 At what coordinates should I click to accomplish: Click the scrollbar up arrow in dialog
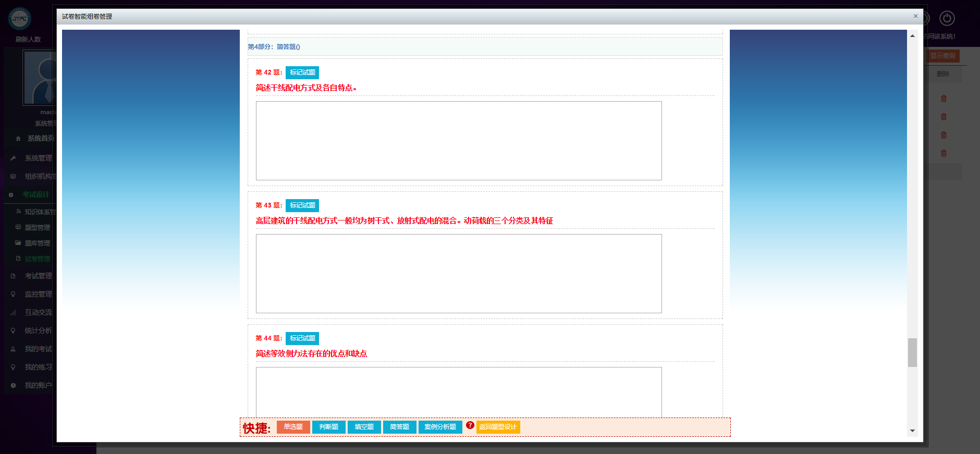(912, 36)
